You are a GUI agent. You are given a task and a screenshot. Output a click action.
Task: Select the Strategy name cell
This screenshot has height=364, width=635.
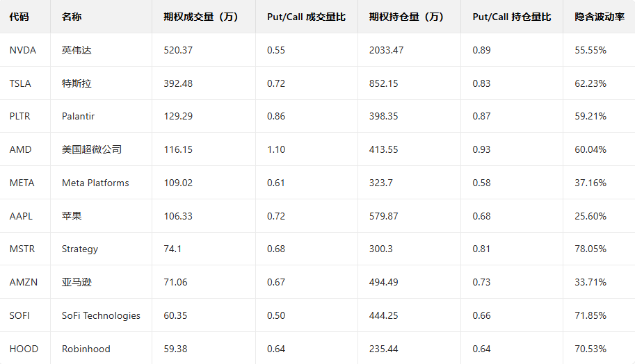tap(80, 249)
